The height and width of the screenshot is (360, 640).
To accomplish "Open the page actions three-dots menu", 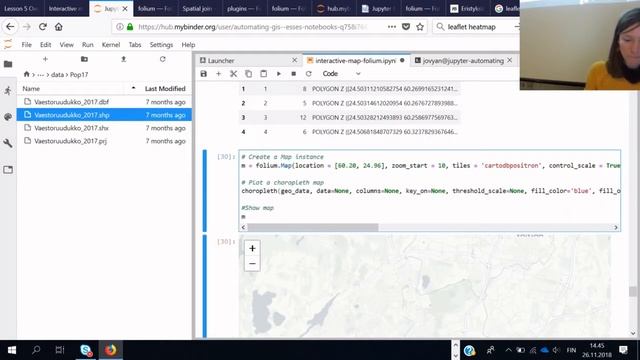I will pyautogui.click(x=392, y=27).
